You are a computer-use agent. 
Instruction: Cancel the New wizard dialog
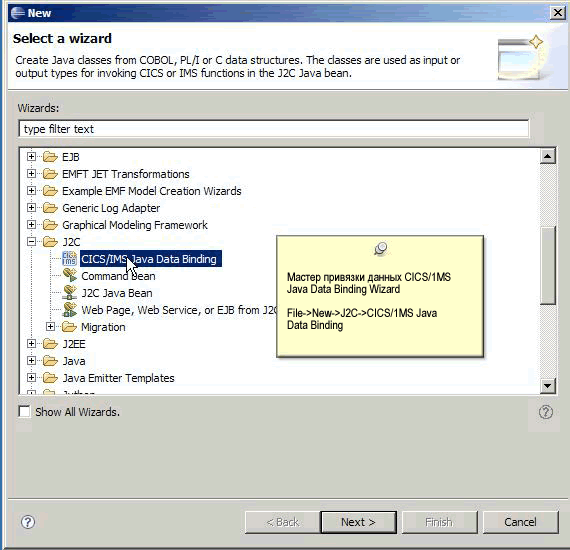pos(520,522)
